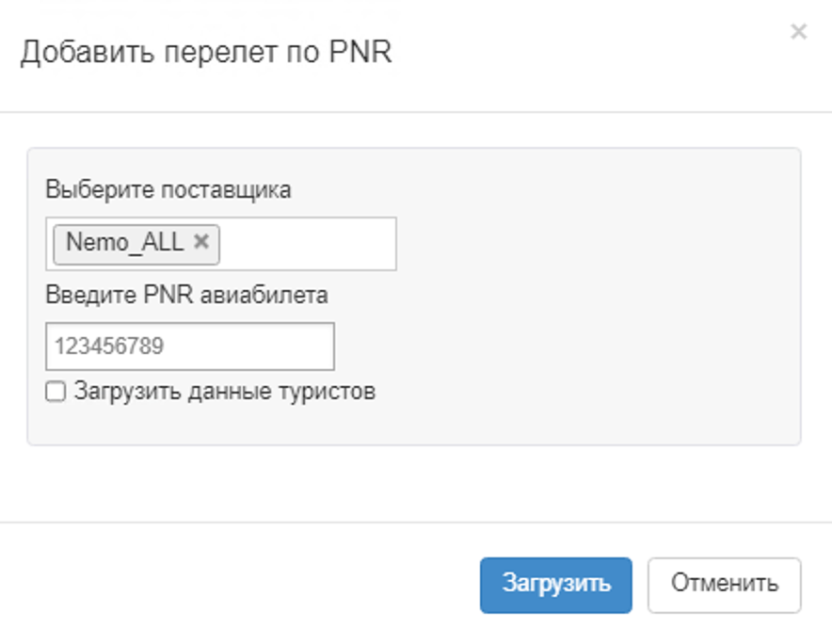
Task: Click the 123456789 placeholder text
Action: [x=109, y=346]
